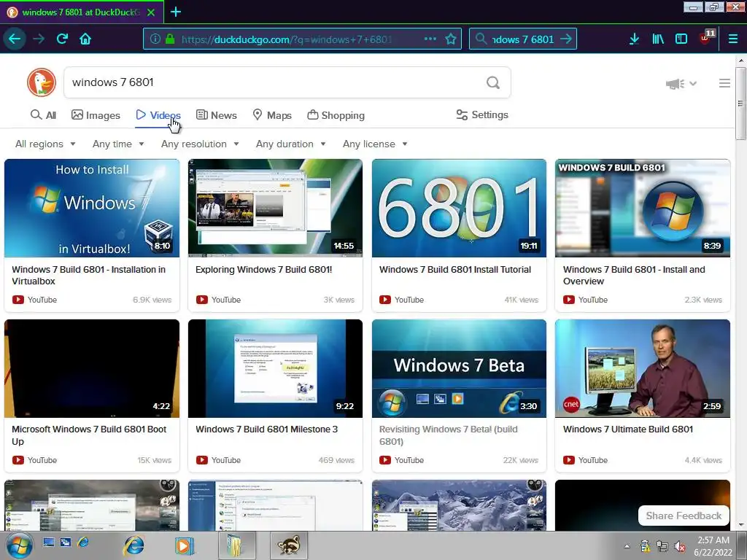Switch to the News tab
The image size is (747, 560).
click(216, 115)
